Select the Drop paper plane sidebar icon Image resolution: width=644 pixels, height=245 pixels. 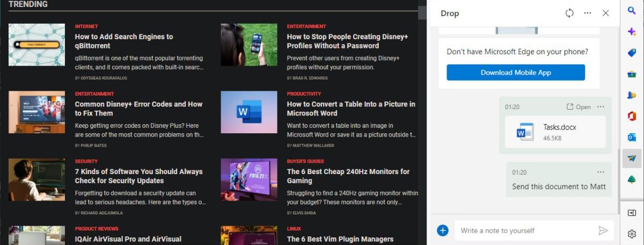[x=632, y=158]
